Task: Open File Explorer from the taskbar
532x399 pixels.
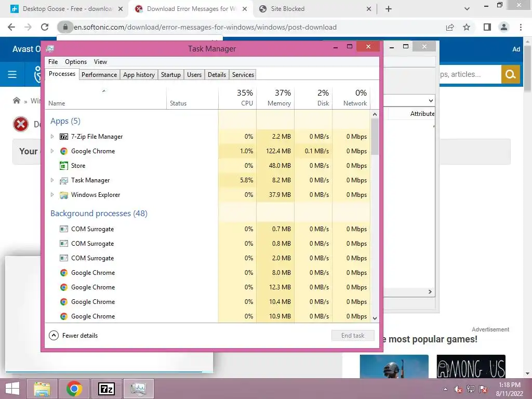Action: coord(42,389)
